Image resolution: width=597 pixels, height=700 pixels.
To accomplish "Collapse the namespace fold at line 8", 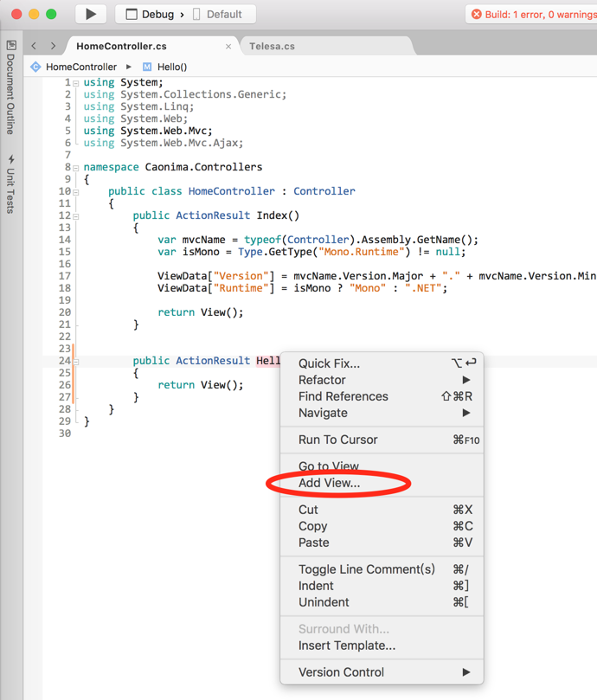I will tap(76, 168).
